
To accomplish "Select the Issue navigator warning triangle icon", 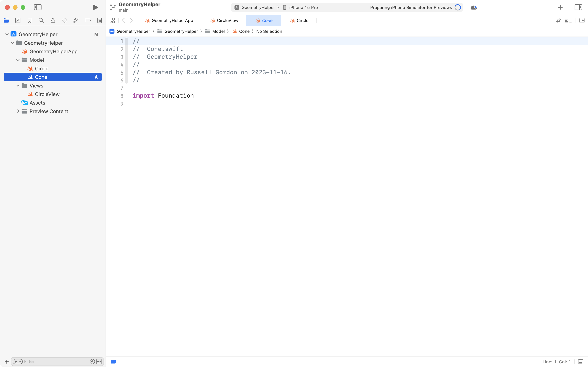I will pyautogui.click(x=53, y=20).
